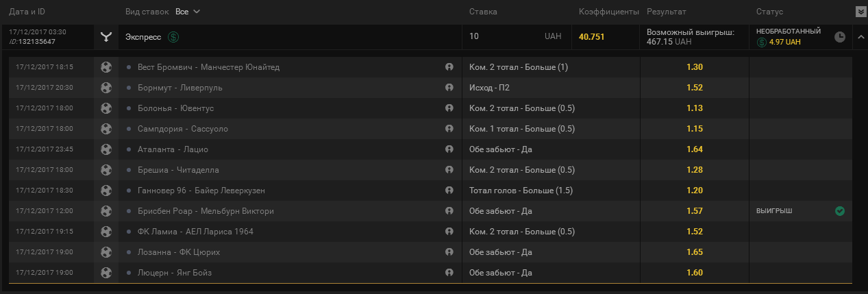Image resolution: width=868 pixels, height=294 pixels.
Task: Click the total odds value 40.751
Action: (x=592, y=37)
